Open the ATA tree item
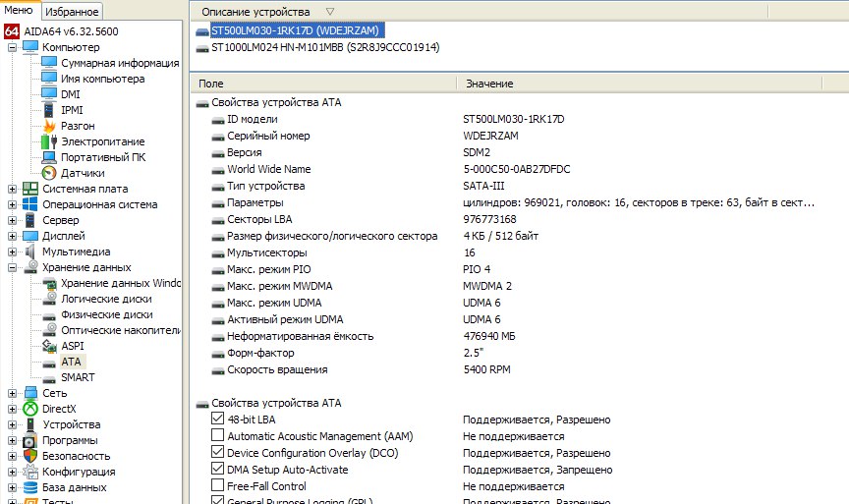This screenshot has height=504, width=849. pyautogui.click(x=71, y=362)
